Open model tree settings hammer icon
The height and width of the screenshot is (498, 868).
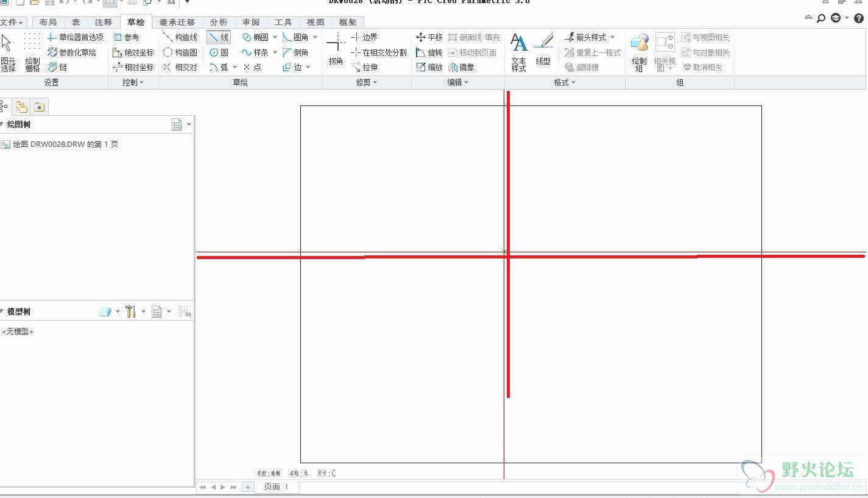[x=130, y=311]
